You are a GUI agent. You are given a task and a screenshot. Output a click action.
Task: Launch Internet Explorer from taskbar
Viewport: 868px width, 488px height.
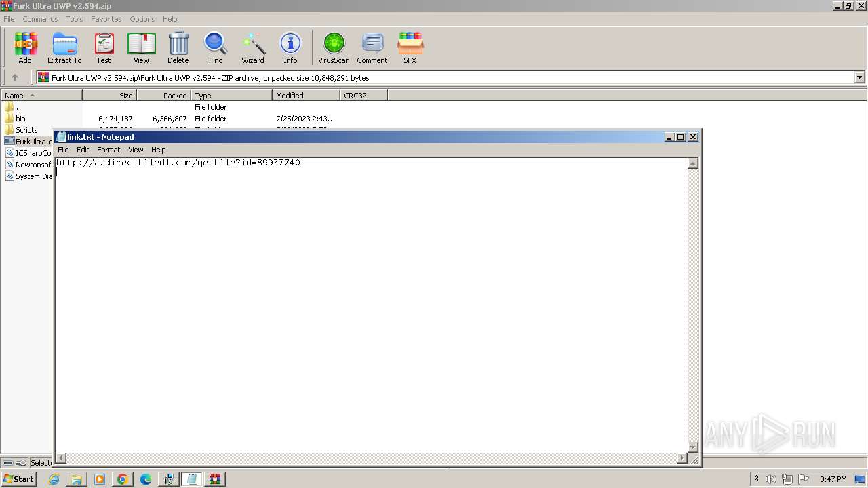click(x=54, y=479)
